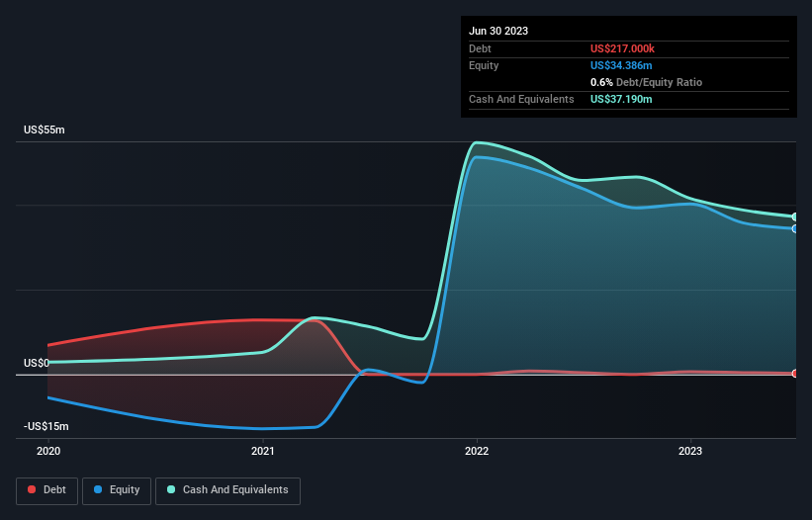812x520 pixels.
Task: Click the blue Equity endpoint marker
Action: tap(795, 228)
